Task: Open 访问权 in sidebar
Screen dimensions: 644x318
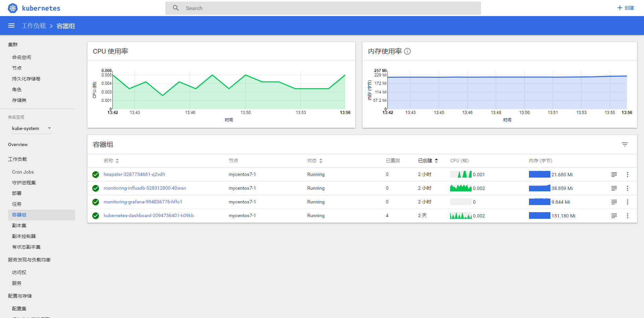Action: click(x=19, y=272)
